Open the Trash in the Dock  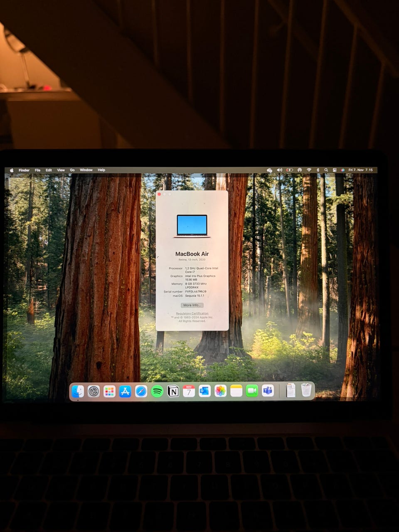pos(306,390)
